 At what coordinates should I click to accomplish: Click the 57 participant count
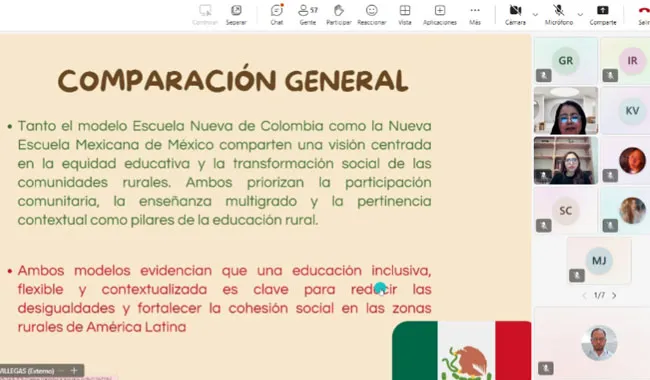click(x=314, y=10)
